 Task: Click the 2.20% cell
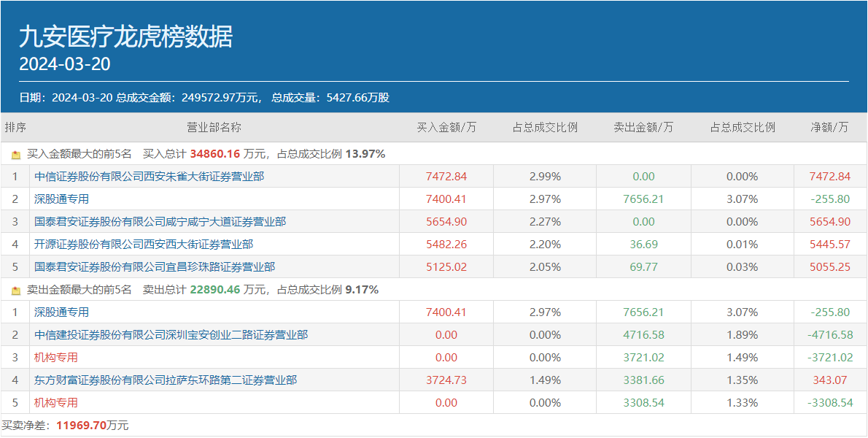(x=545, y=245)
